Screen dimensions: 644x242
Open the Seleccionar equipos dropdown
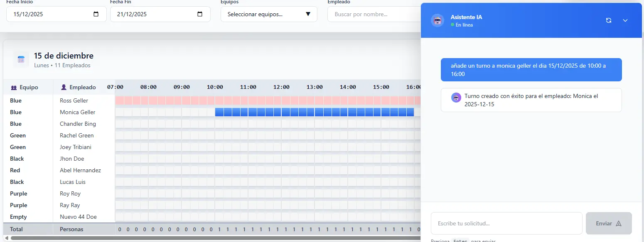tap(269, 14)
